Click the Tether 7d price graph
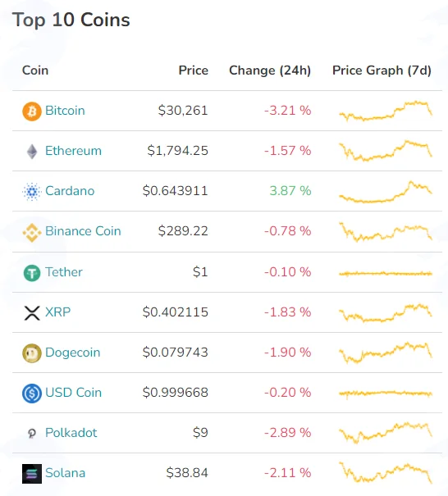448x496 pixels. coord(386,273)
